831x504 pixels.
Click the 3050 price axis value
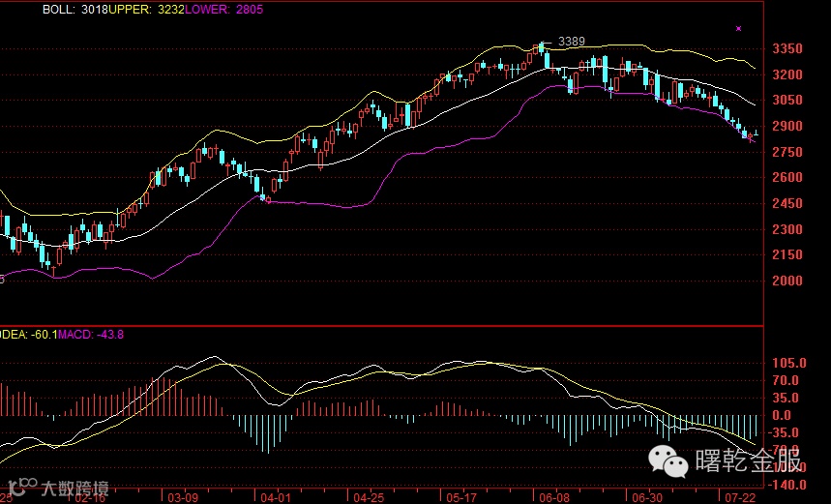[787, 100]
